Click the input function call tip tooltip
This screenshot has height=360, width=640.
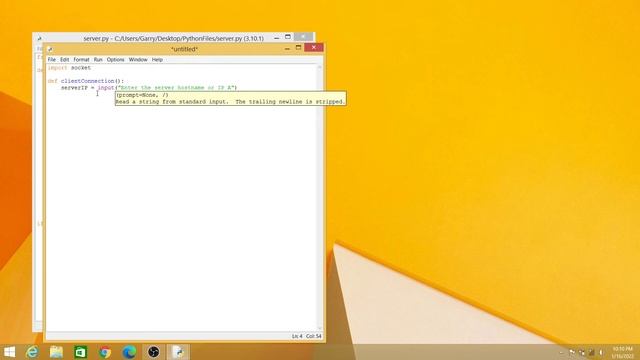point(231,98)
